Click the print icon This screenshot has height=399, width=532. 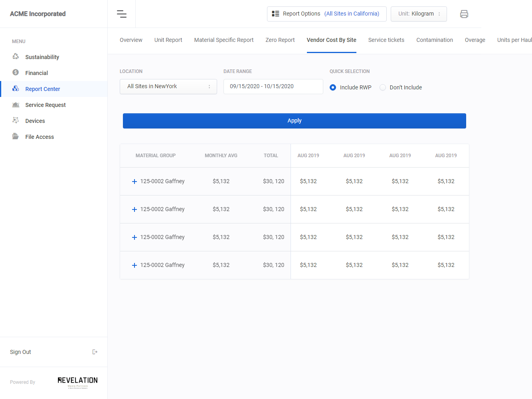[464, 14]
